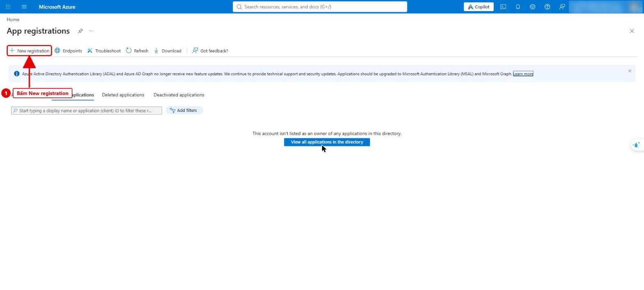The image size is (644, 290).
Task: Click the Microsoft Azure home title
Action: point(57,7)
